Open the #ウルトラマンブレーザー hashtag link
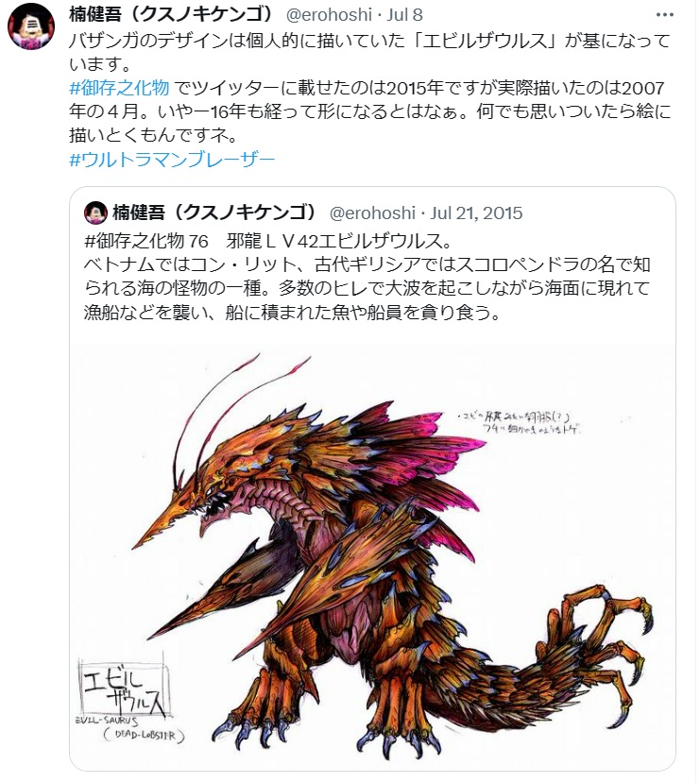 172,160
